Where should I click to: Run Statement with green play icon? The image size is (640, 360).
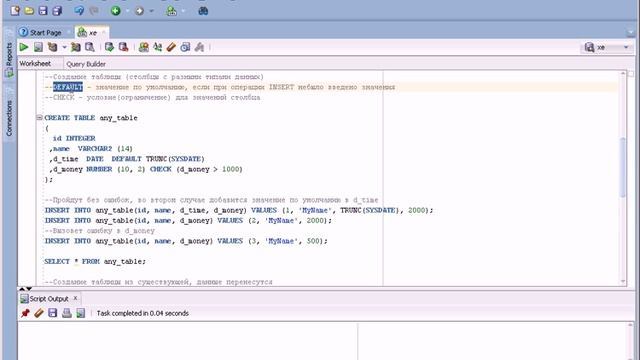point(24,47)
